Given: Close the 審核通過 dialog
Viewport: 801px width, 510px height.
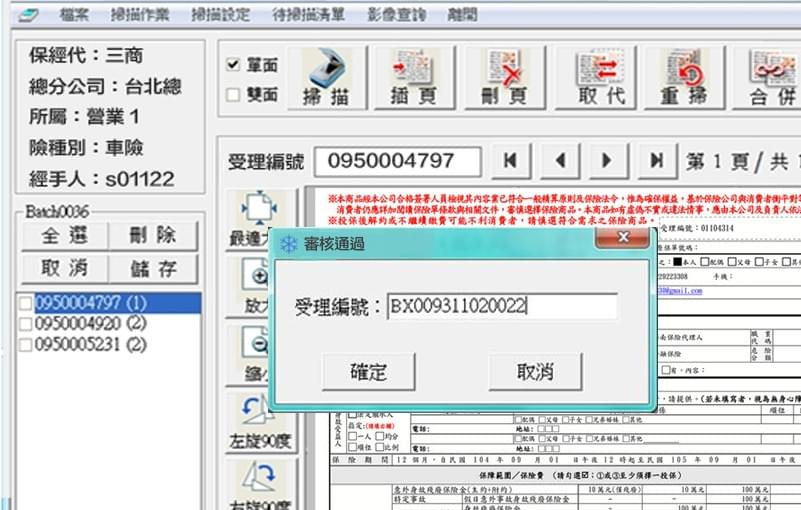Looking at the screenshot, I should 623,237.
